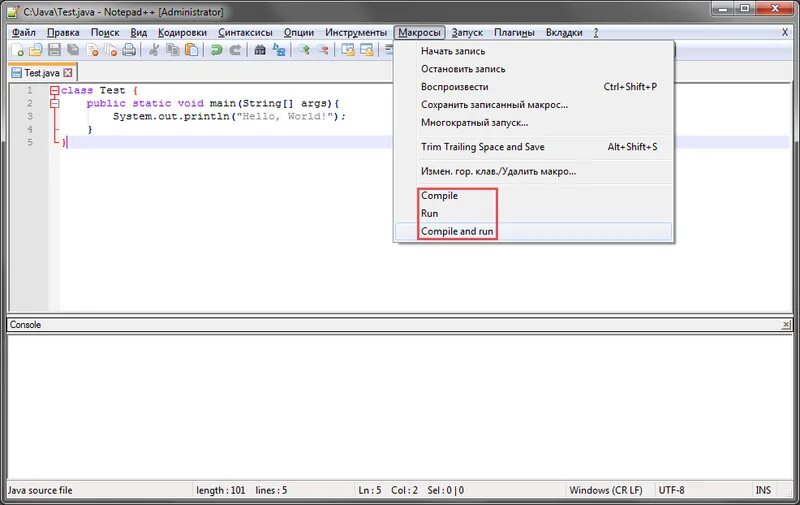This screenshot has width=800, height=505.
Task: Click the Close All documents icon
Action: [111, 50]
